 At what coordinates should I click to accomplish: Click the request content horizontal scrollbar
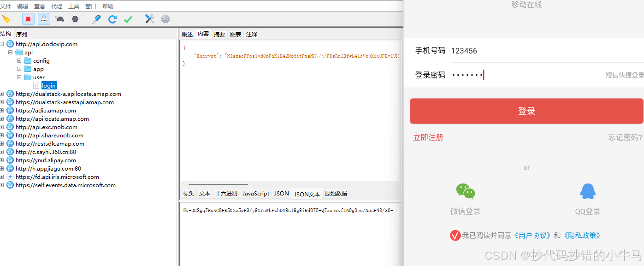point(218,184)
